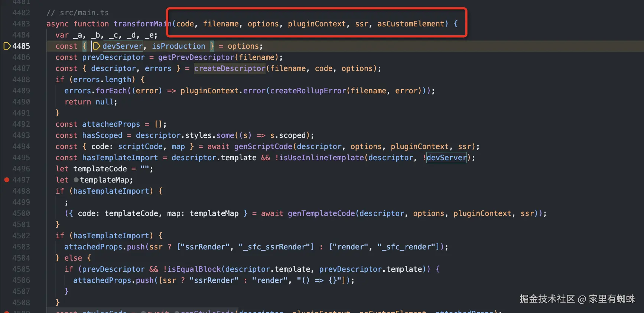
Task: Select line number 4494
Action: pos(21,146)
